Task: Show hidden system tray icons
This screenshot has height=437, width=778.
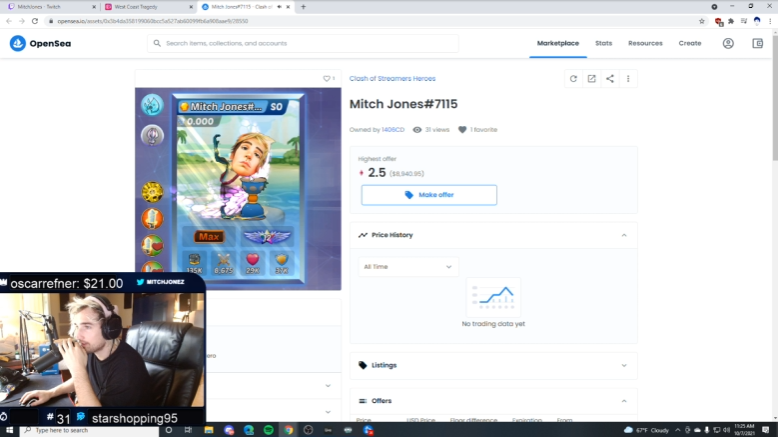Action: pyautogui.click(x=678, y=430)
